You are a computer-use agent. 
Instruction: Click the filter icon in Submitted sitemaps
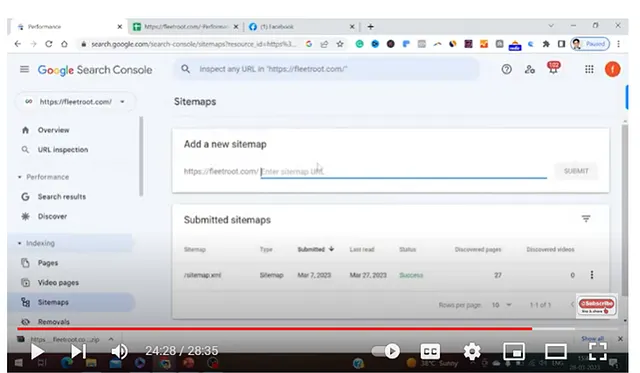pos(586,219)
